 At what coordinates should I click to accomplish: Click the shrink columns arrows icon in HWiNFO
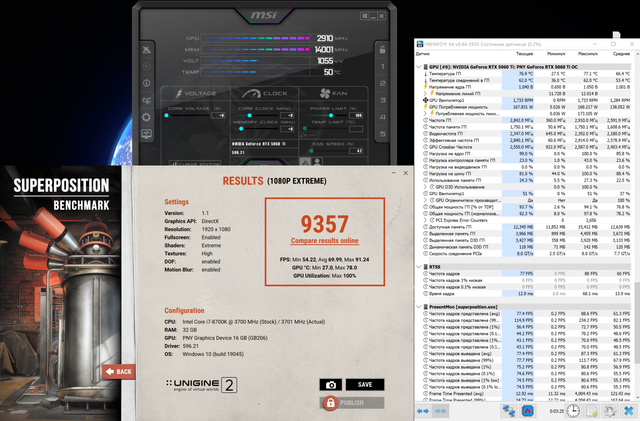(440, 411)
